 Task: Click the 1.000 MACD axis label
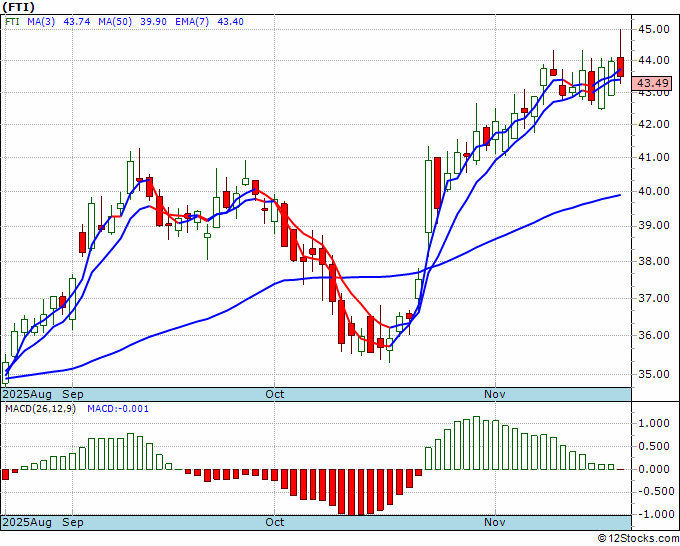point(654,423)
